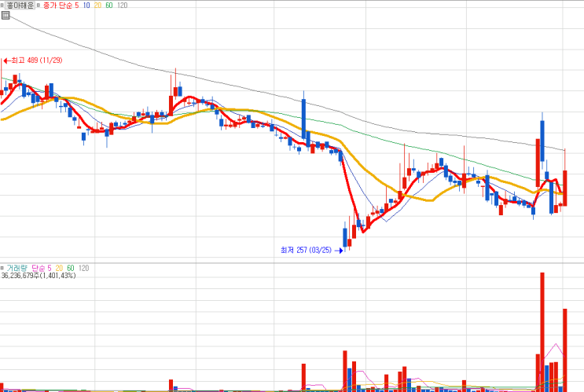Toggle the small square before 흥아해운
The width and height of the screenshot is (584, 392).
point(2,5)
